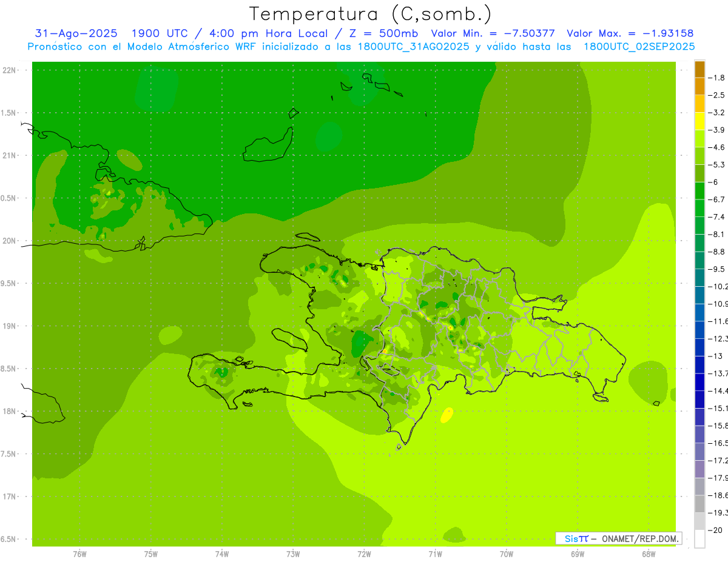Click the '22N' latitude axis label
Image resolution: width=728 pixels, height=562 pixels.
[9, 70]
